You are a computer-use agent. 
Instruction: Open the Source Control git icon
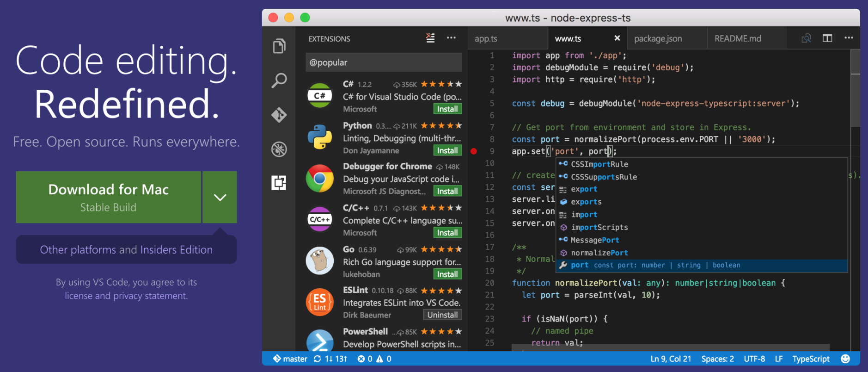click(x=279, y=115)
